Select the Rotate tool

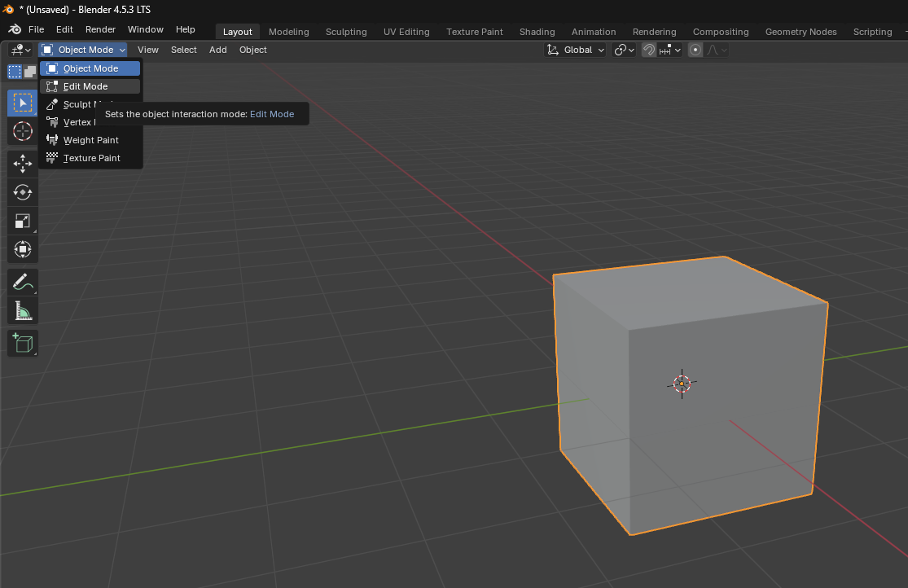click(x=22, y=192)
